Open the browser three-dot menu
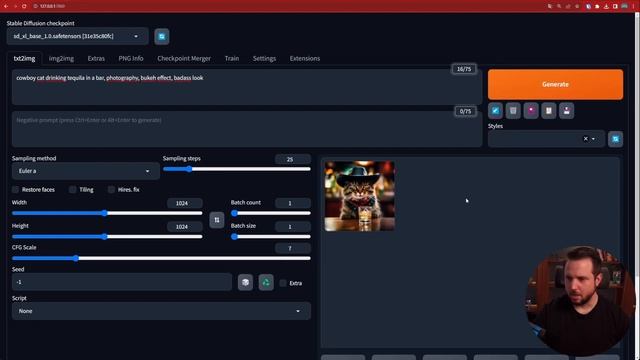 [x=633, y=6]
